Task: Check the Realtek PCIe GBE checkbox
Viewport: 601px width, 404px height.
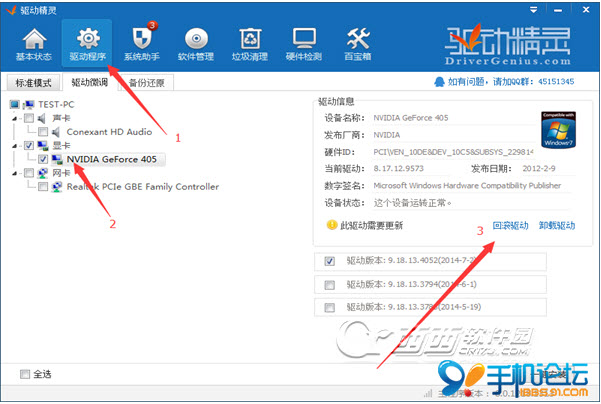Action: [43, 187]
